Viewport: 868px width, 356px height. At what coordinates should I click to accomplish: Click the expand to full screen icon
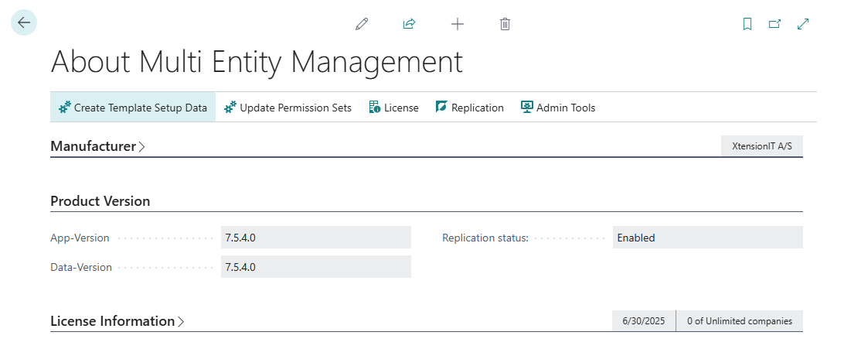[x=803, y=24]
